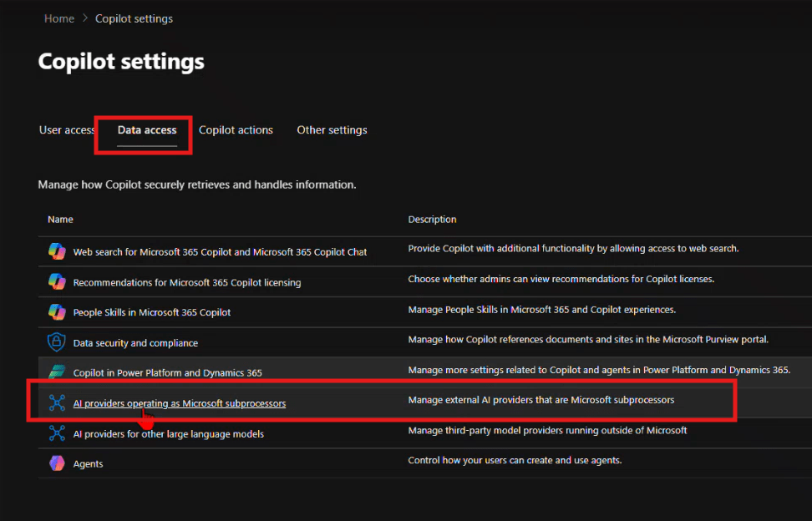812x521 pixels.
Task: Open AI providers for other large language models
Action: [x=169, y=434]
